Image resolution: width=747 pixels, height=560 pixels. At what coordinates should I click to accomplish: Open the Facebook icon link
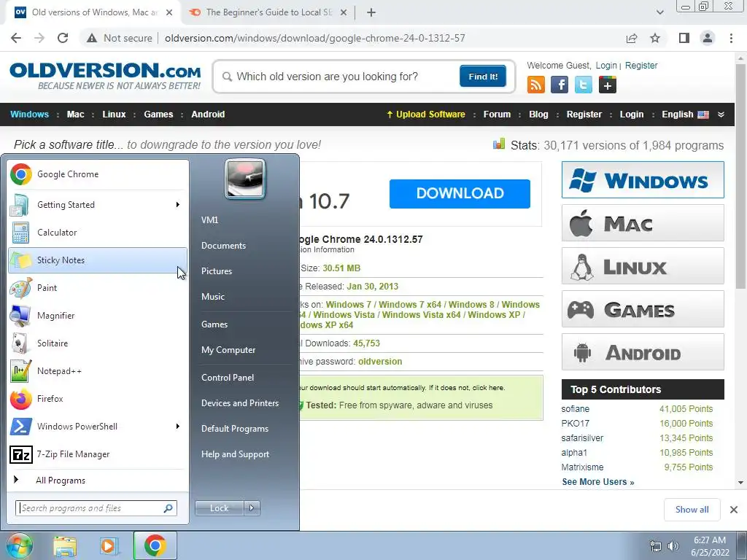[560, 85]
